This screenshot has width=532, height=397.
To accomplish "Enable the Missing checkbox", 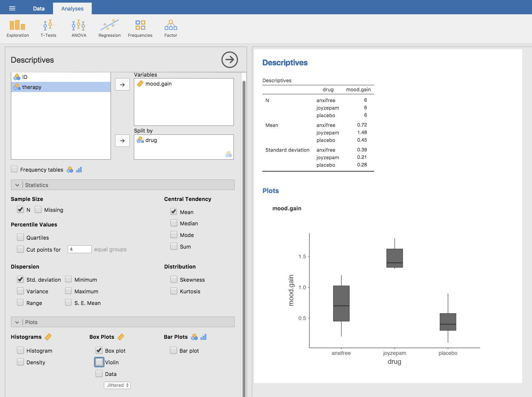I will (x=38, y=210).
